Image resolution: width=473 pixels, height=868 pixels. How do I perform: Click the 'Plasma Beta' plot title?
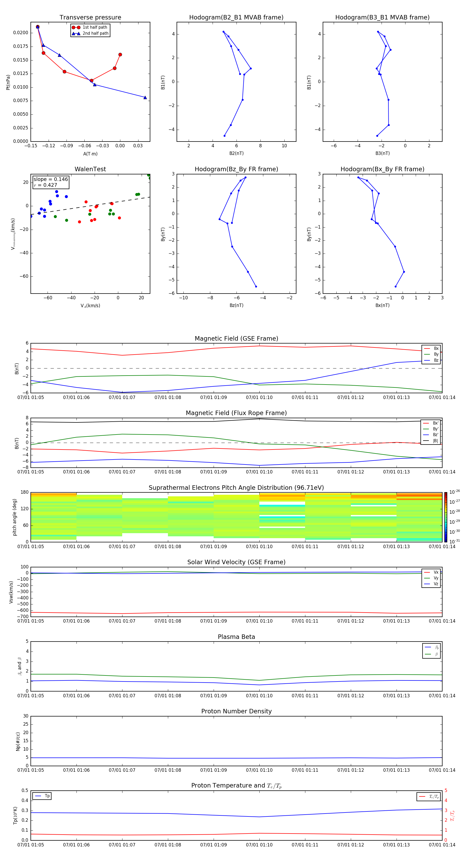click(236, 637)
